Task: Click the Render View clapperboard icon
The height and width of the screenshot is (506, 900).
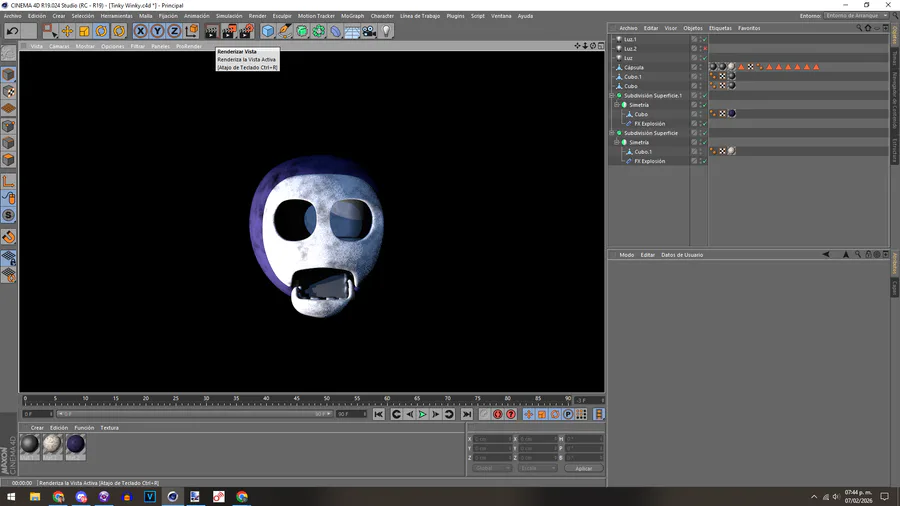Action: [x=212, y=31]
